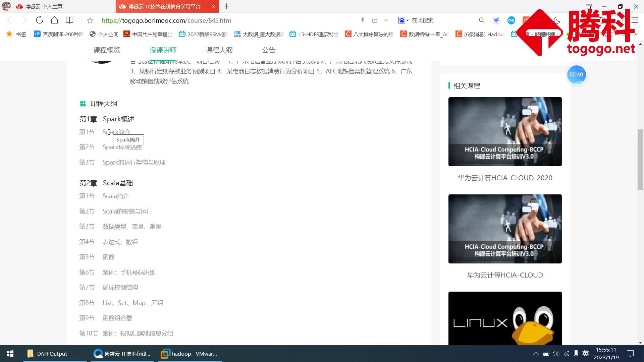Open the 大数据_厦大数据库 bookmark

click(x=259, y=34)
